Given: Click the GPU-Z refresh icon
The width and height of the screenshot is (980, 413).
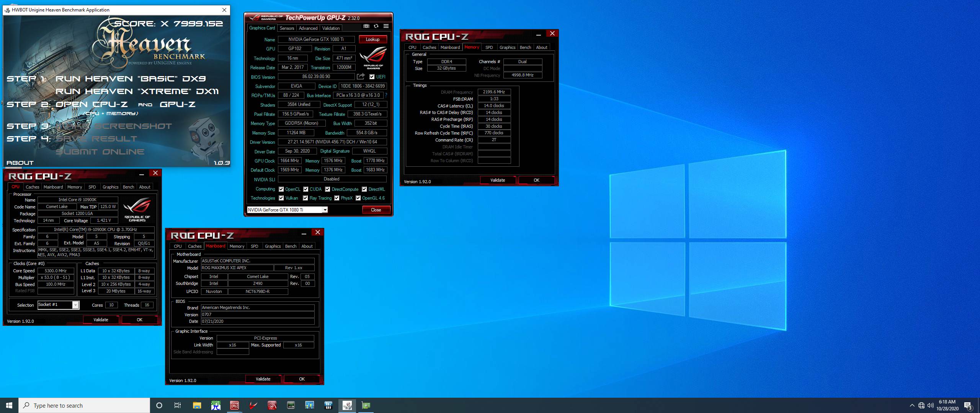Looking at the screenshot, I should 376,26.
